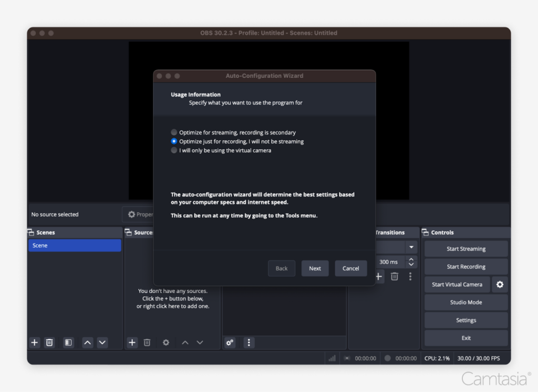The height and width of the screenshot is (392, 538).
Task: Open scene filters using the filter icon
Action: (x=68, y=343)
